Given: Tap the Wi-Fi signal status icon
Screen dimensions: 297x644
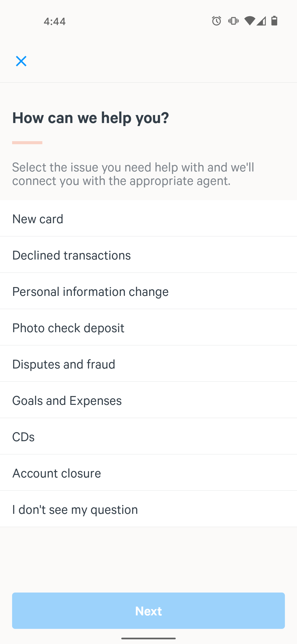Looking at the screenshot, I should pyautogui.click(x=250, y=21).
